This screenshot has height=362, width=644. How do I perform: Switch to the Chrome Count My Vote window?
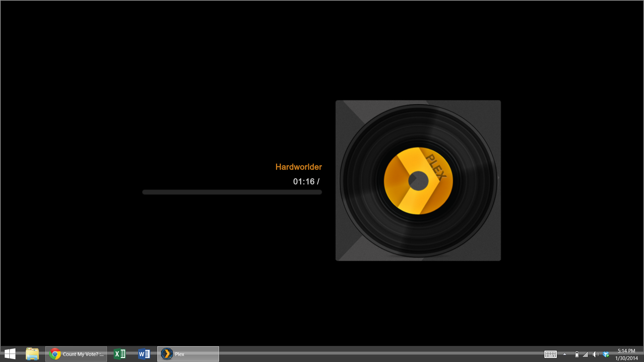(76, 354)
